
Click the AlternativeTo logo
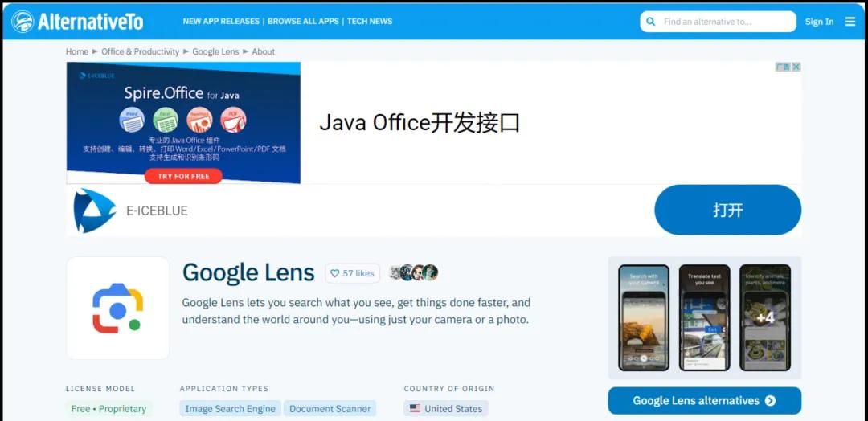(77, 22)
